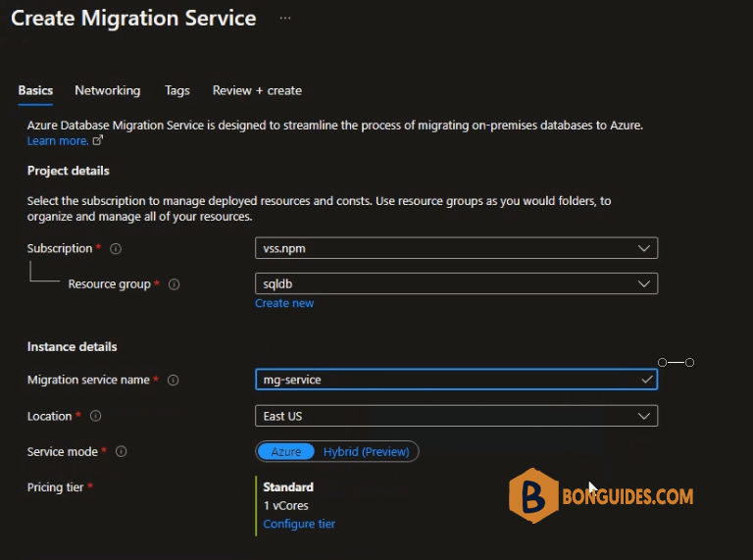753x560 pixels.
Task: Click the Pricing tier label
Action: pos(55,487)
